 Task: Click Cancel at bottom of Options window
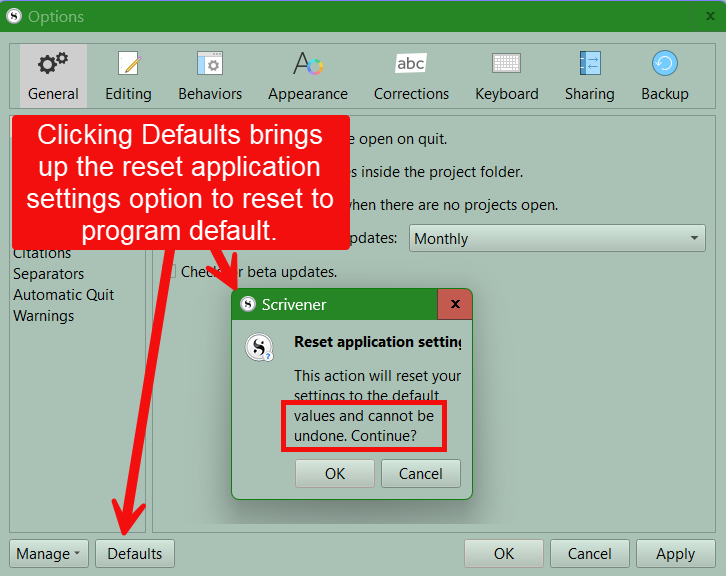click(589, 554)
